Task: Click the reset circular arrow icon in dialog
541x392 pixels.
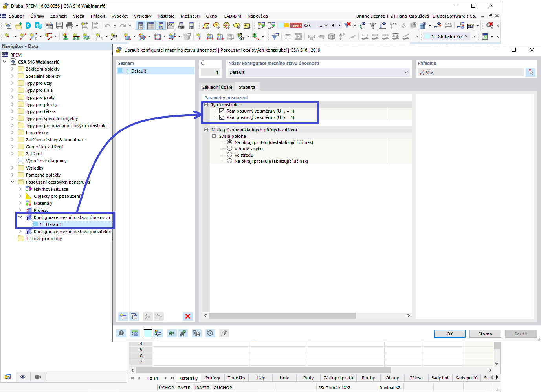Action: point(210,334)
